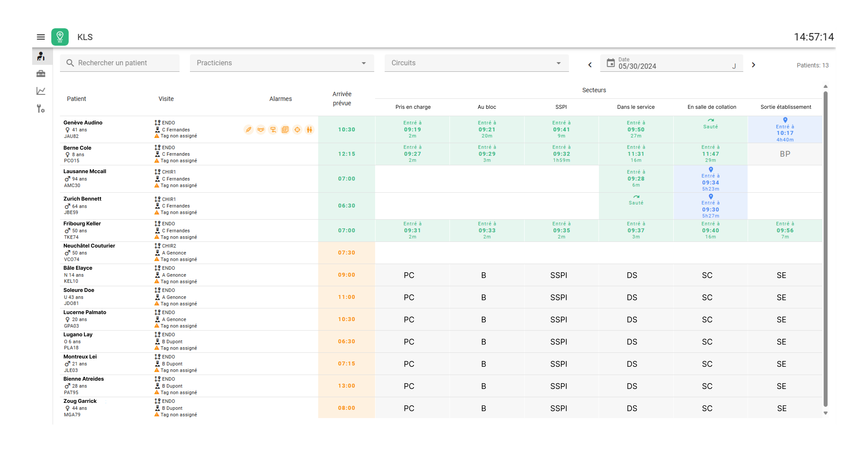Click the faucet/wash alarm icon
This screenshot has height=452, width=868.
(x=273, y=130)
